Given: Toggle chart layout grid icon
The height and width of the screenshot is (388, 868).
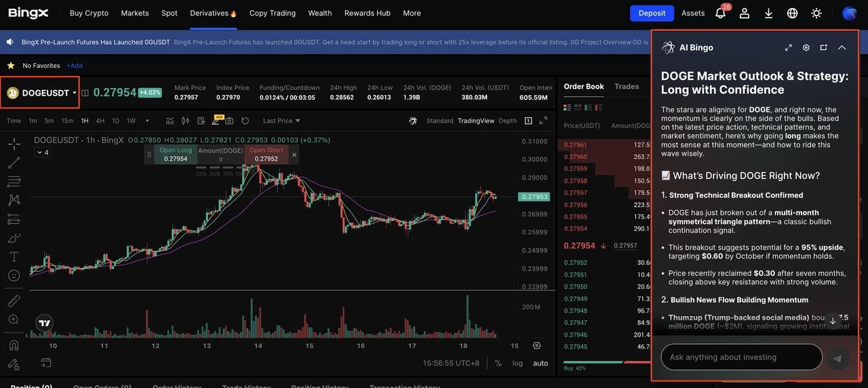Looking at the screenshot, I should click(x=528, y=121).
